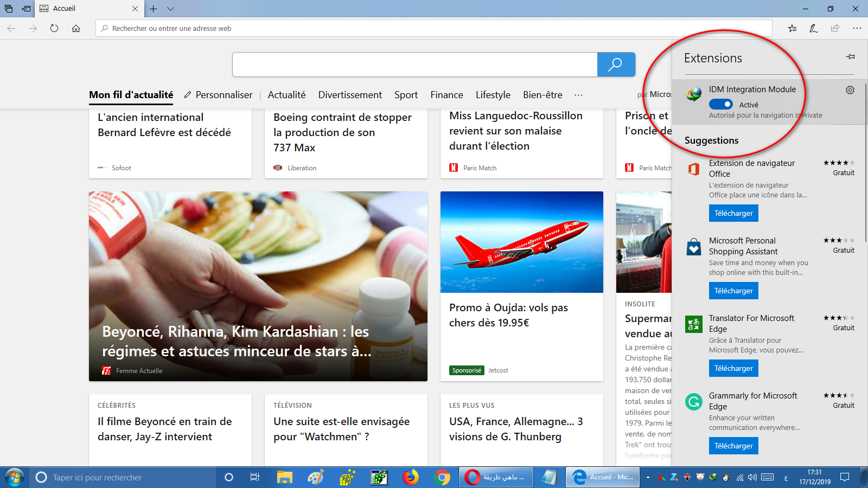Click the Shopping Assistant bag icon

point(694,247)
